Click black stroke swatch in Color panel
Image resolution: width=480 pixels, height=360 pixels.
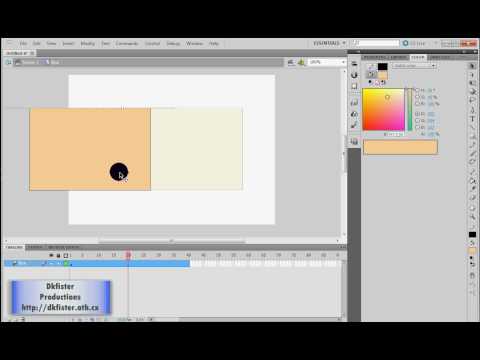[x=382, y=67]
